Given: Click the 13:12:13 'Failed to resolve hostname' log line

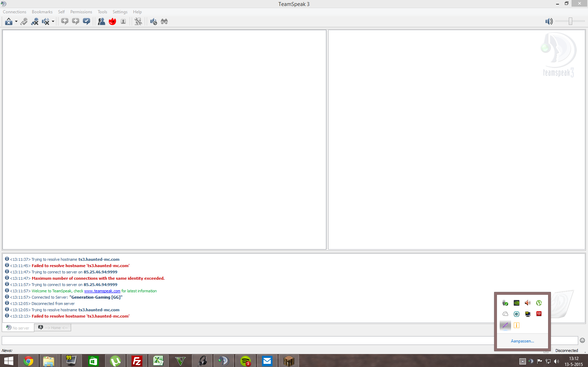Looking at the screenshot, I should pyautogui.click(x=81, y=316).
